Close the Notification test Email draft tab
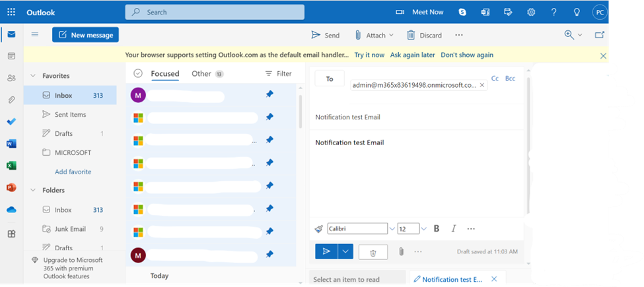Screen dimensions: 644x287 [494, 279]
